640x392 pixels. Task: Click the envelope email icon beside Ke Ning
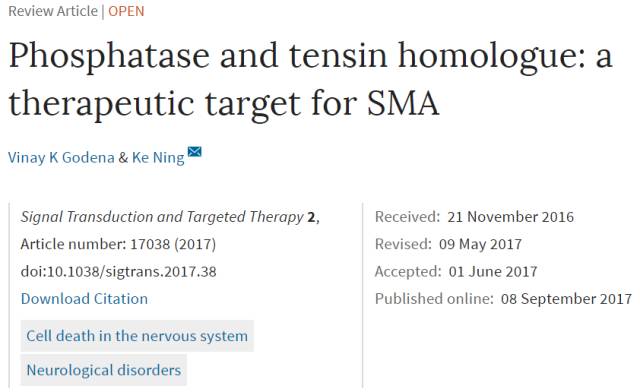coord(195,151)
